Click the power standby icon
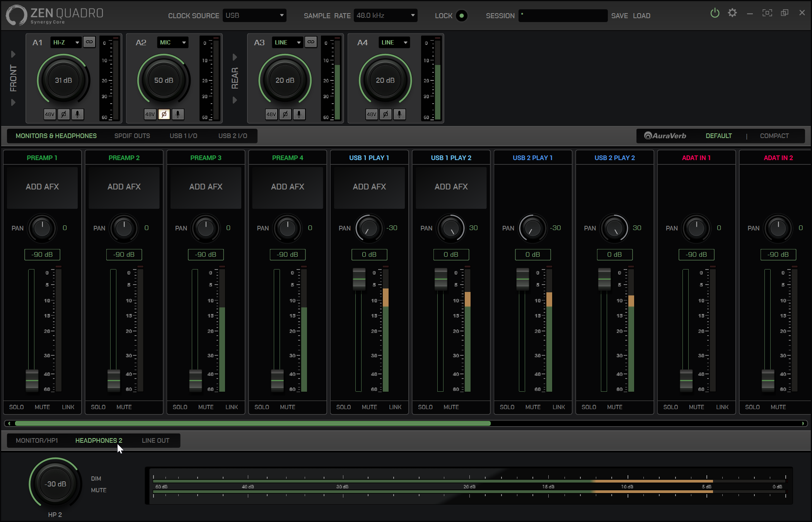Image resolution: width=812 pixels, height=522 pixels. [x=715, y=13]
